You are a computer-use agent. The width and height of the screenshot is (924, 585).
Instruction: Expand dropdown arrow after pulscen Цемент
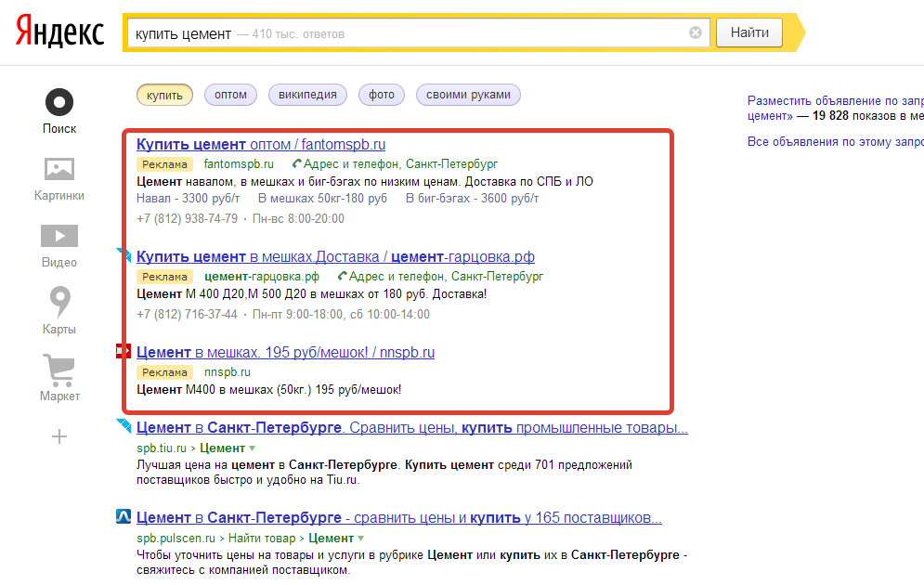tap(360, 539)
